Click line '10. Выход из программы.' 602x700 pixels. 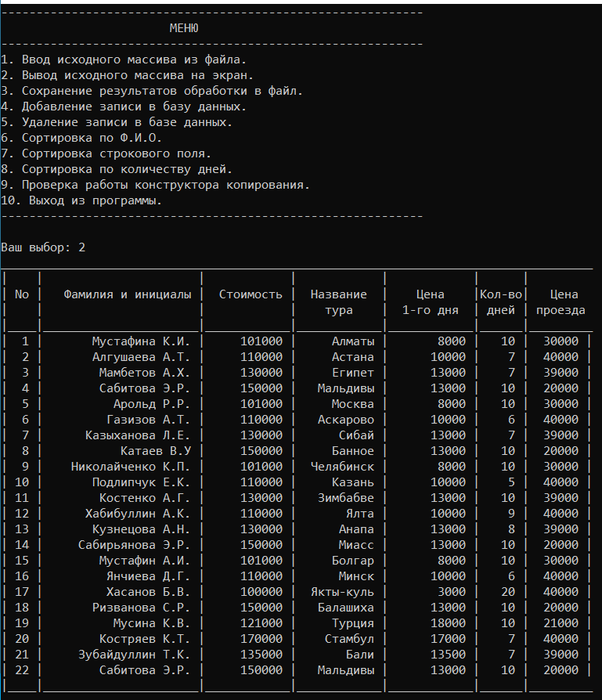(81, 200)
